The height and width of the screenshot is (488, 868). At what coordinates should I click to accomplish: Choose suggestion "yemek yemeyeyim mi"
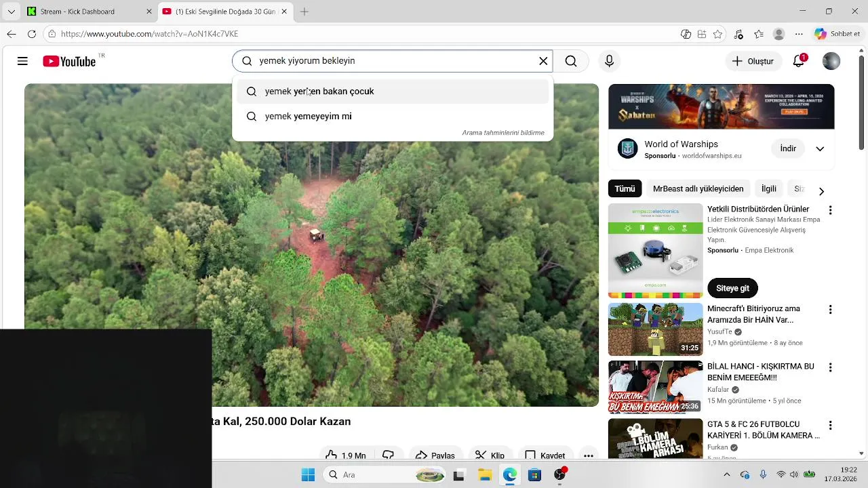[x=393, y=117]
